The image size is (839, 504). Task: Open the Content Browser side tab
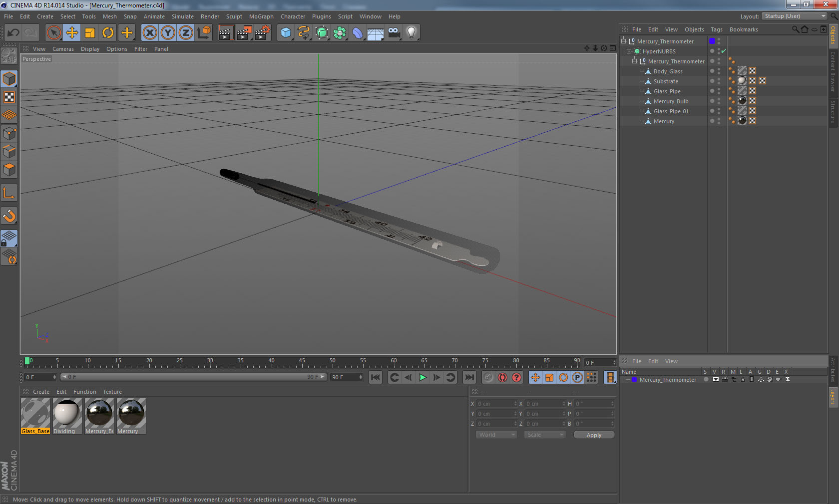tap(833, 71)
